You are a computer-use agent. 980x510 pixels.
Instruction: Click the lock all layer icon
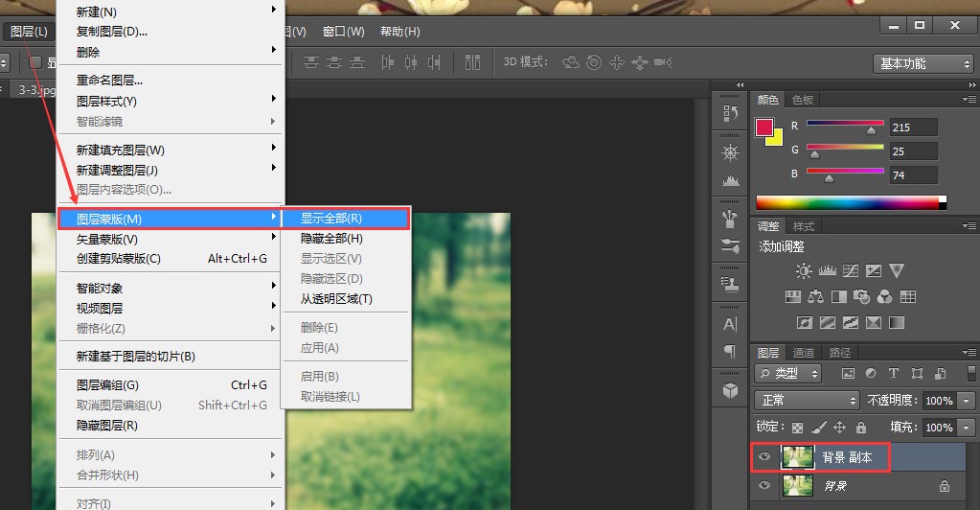tap(861, 428)
